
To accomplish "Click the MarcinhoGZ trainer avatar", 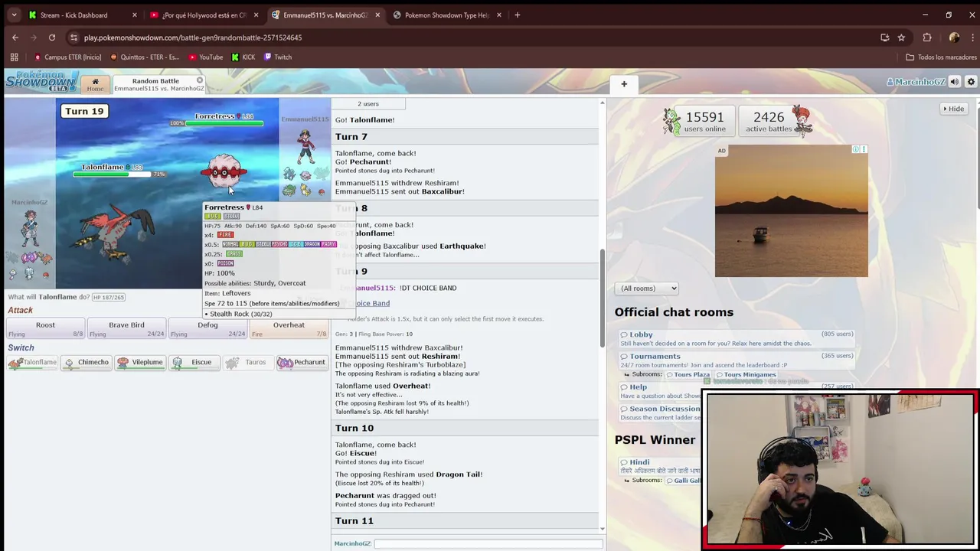I will point(31,229).
